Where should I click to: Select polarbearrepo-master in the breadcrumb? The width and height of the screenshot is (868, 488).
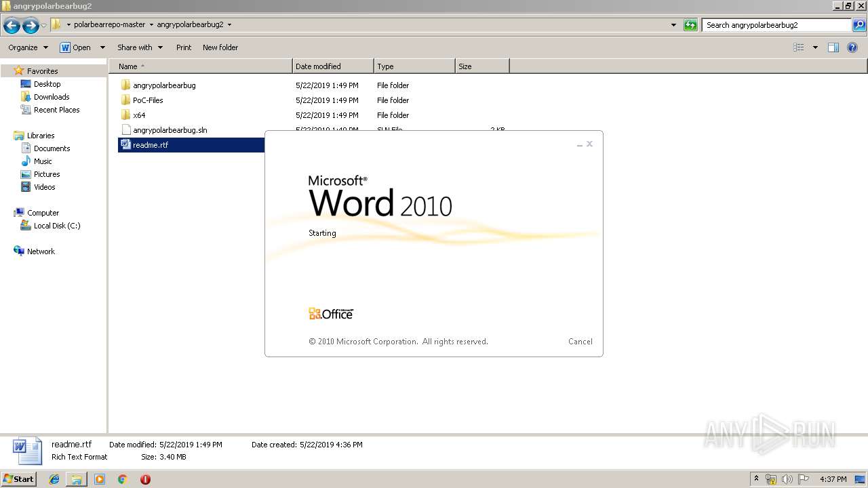coord(109,24)
